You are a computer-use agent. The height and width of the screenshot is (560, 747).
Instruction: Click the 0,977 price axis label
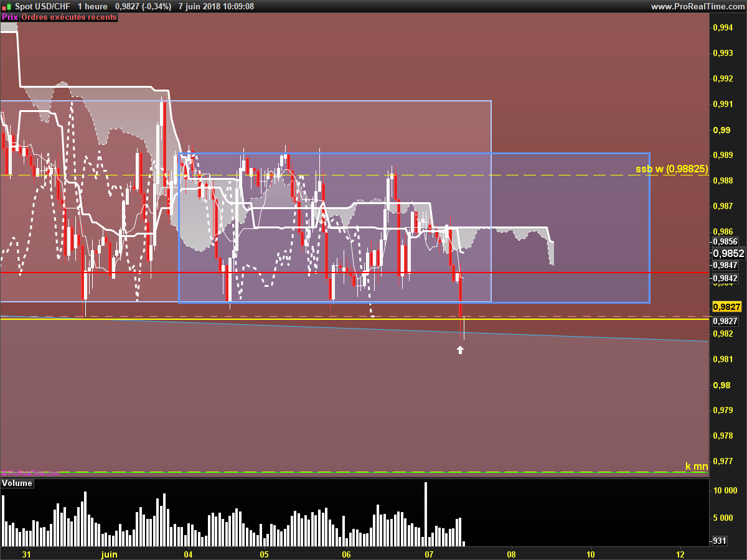click(722, 461)
